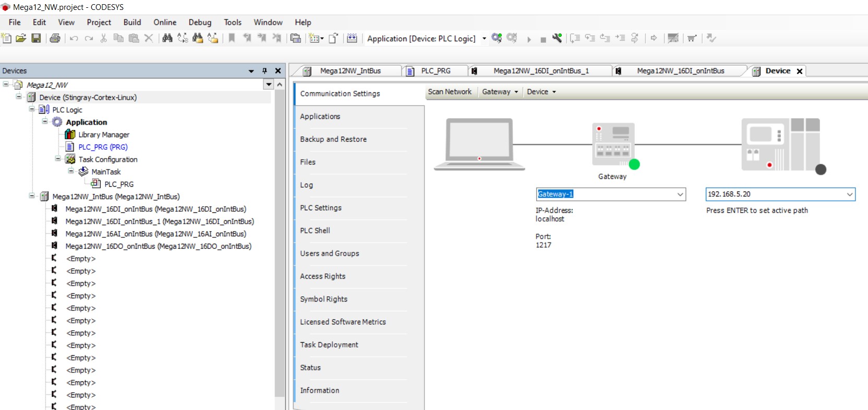Image resolution: width=868 pixels, height=410 pixels.
Task: Open the Gateway-1 combo box dropdown
Action: click(x=680, y=194)
